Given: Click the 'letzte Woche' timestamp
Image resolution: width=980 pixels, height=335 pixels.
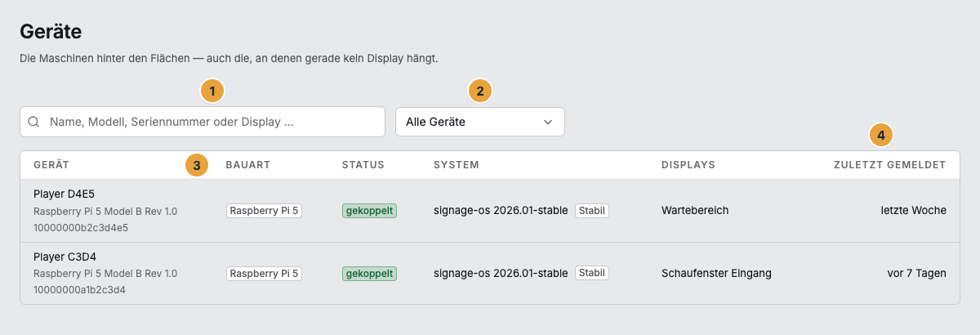Looking at the screenshot, I should coord(914,211).
